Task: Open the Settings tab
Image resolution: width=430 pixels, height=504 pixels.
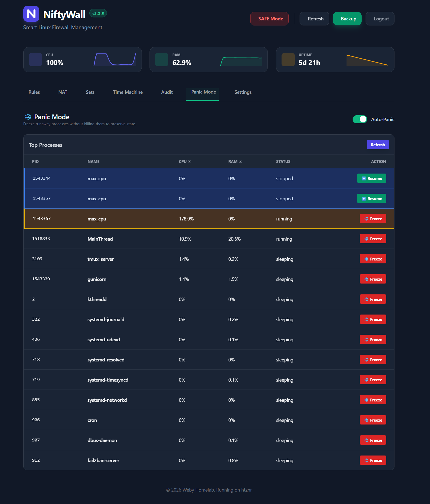Action: point(243,92)
